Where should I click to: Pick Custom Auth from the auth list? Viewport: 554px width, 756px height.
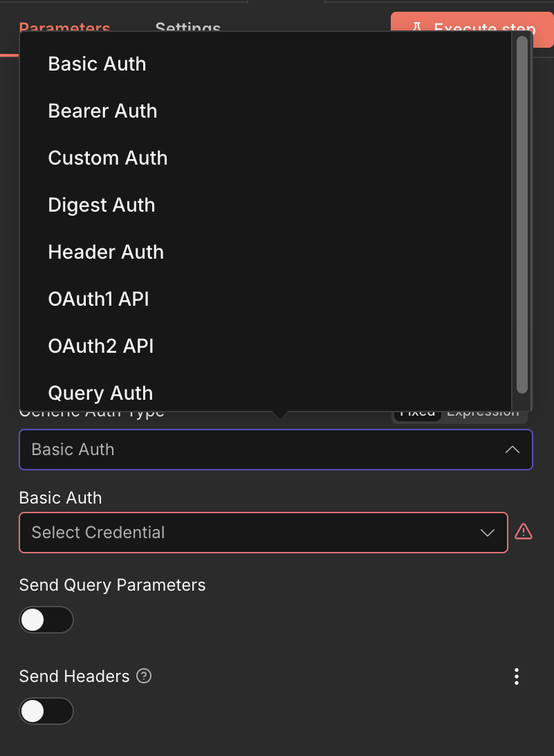click(x=108, y=158)
